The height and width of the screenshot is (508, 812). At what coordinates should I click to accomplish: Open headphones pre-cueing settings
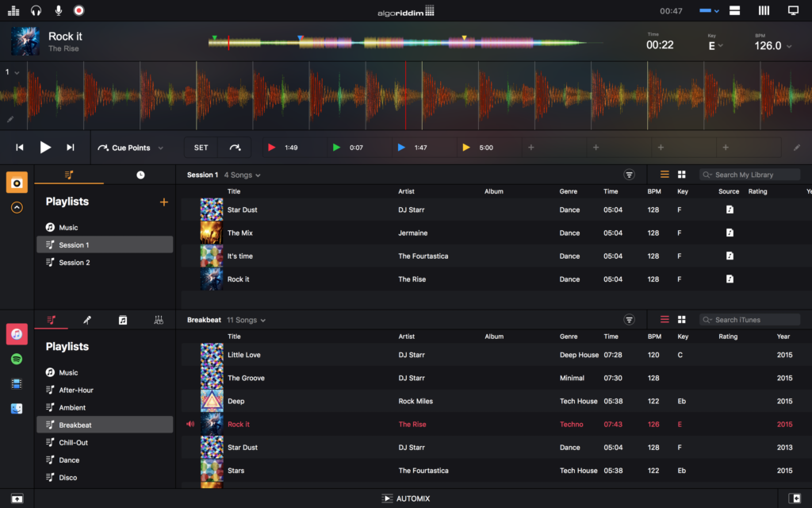36,10
